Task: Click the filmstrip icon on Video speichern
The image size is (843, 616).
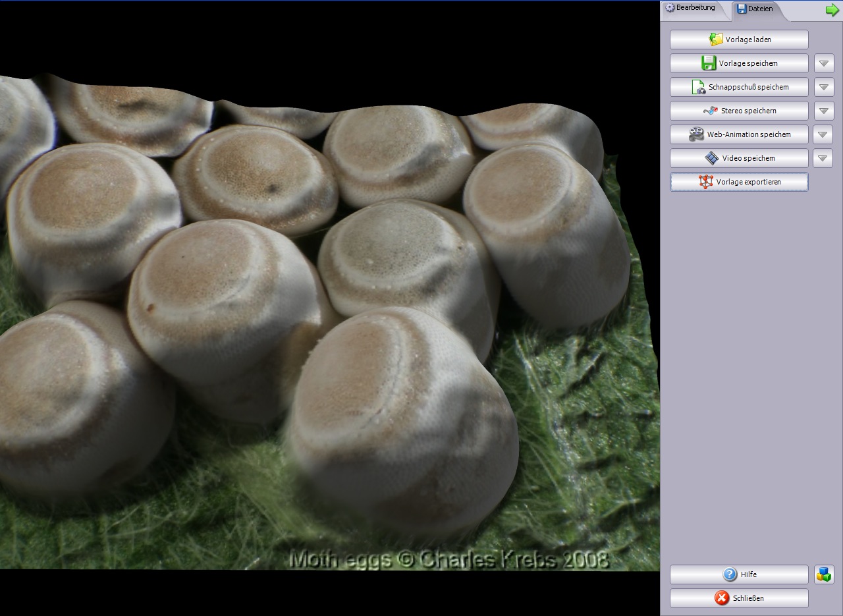Action: click(711, 157)
